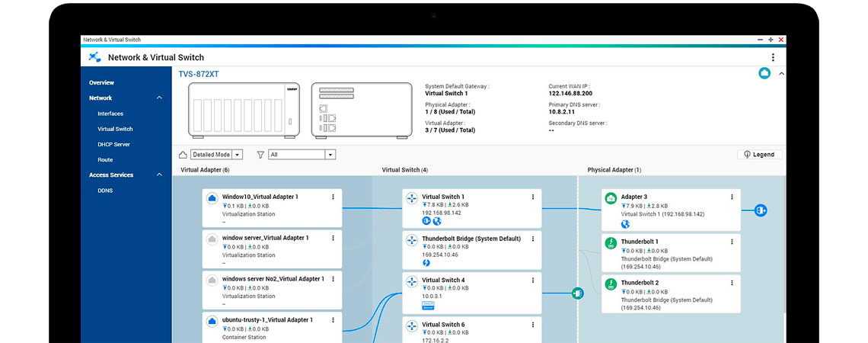Click the green Adapter 3 status icon

click(611, 198)
